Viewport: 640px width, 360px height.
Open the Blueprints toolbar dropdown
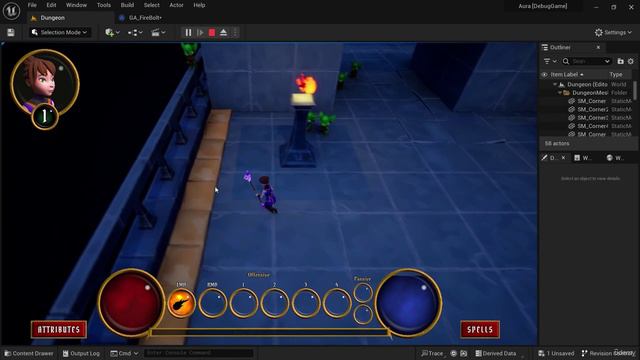(135, 32)
